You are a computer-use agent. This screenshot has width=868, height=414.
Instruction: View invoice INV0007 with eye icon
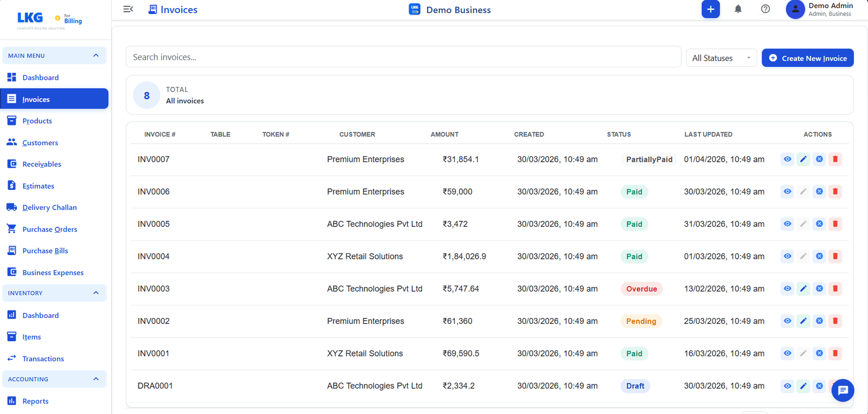(787, 159)
